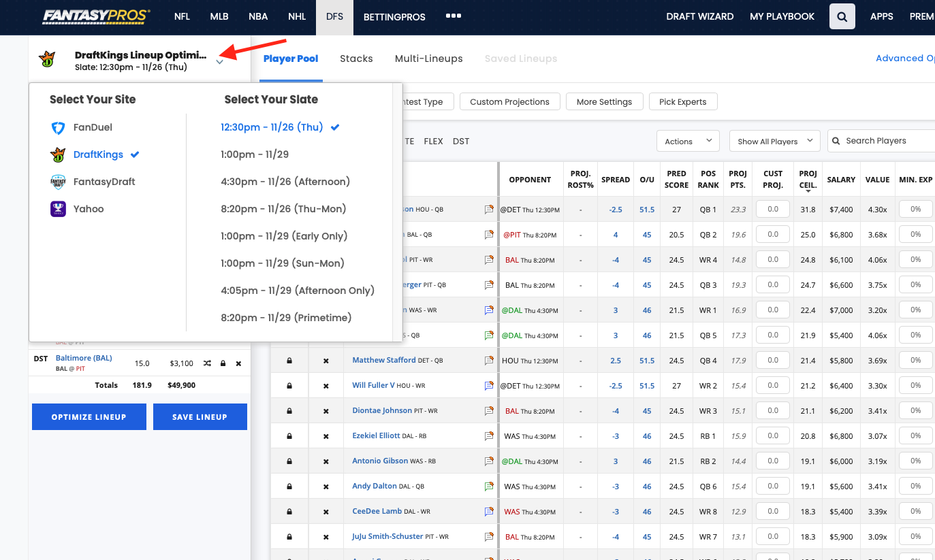Click the FantasyPros logo

coord(95,16)
